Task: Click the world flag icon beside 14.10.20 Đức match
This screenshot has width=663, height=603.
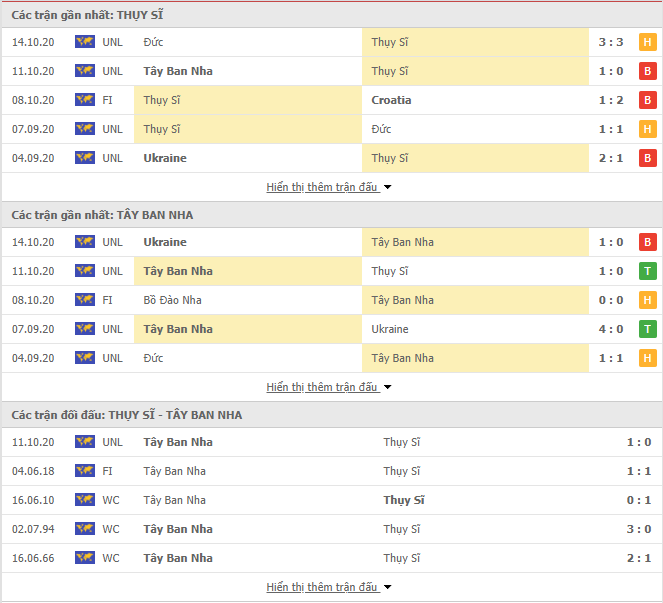Action: coord(85,42)
